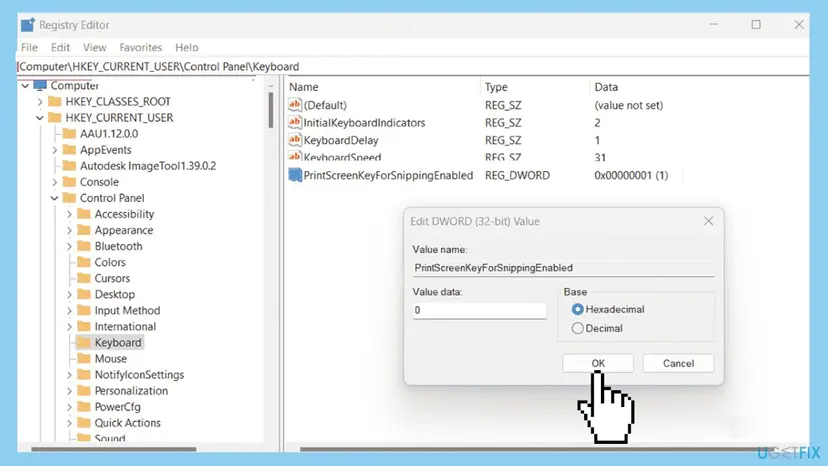Screen dimensions: 828x466
Task: Click the Control Panel folder icon
Action: (x=69, y=198)
